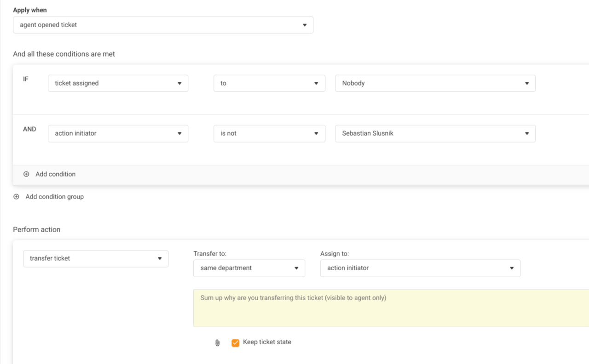Expand the 'same department' Transfer to dropdown
The height and width of the screenshot is (364, 589).
[x=249, y=268]
